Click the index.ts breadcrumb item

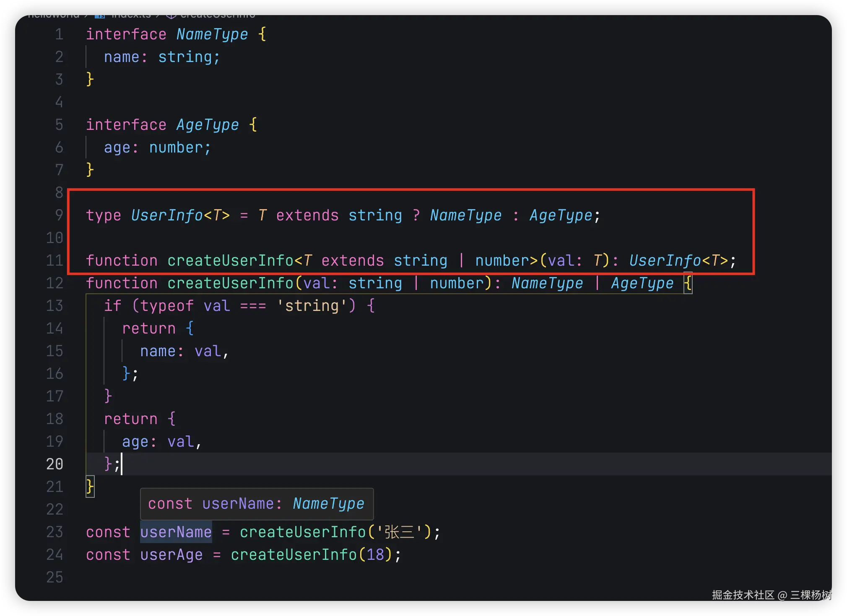click(x=131, y=16)
